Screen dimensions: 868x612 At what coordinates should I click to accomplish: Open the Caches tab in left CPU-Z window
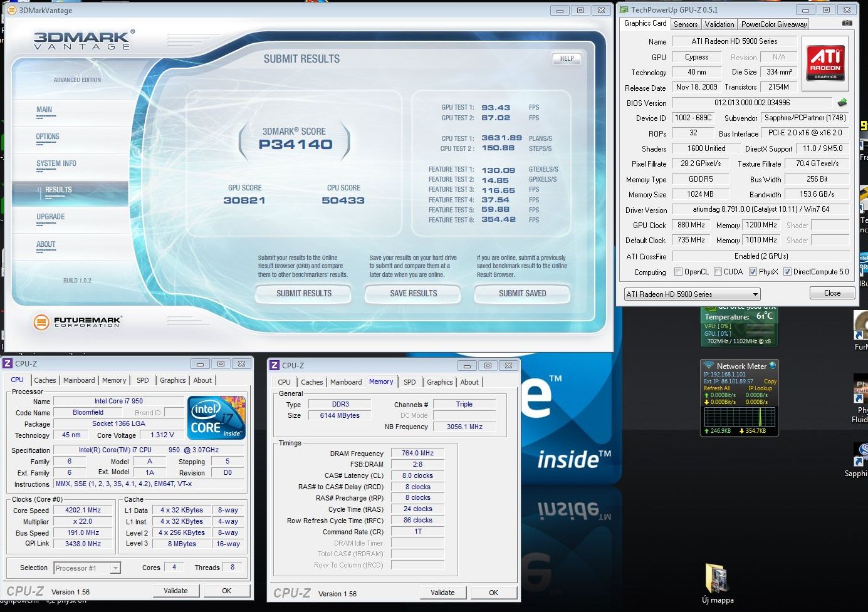[45, 380]
